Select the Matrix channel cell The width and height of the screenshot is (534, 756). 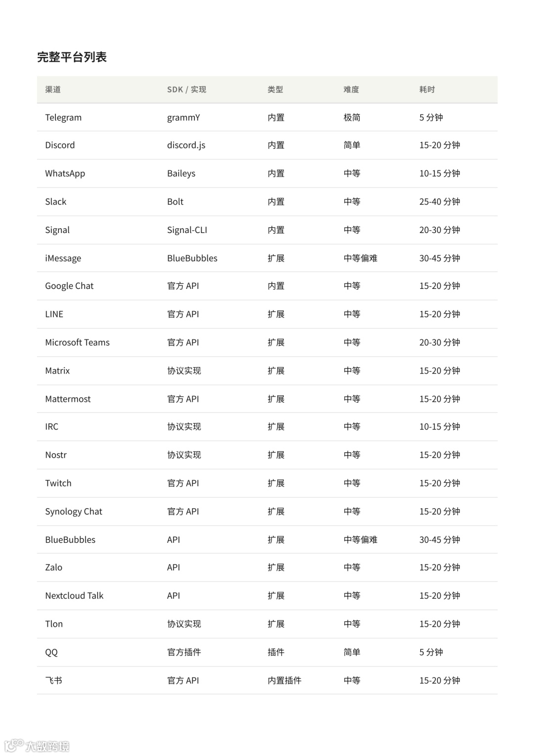click(57, 371)
